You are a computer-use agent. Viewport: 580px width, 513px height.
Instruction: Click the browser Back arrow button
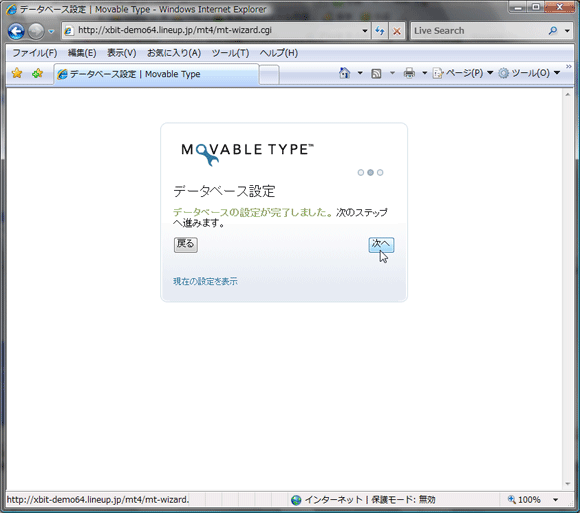pyautogui.click(x=16, y=31)
